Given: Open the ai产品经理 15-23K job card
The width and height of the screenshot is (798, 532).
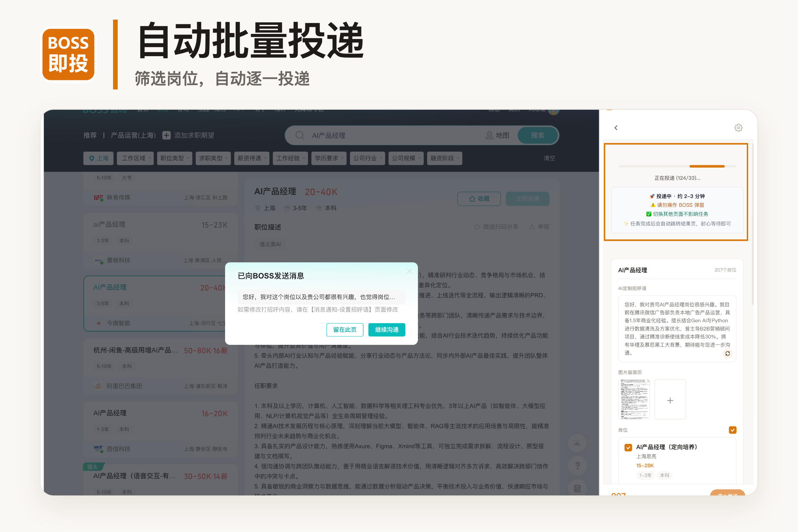Looking at the screenshot, I should coord(160,241).
